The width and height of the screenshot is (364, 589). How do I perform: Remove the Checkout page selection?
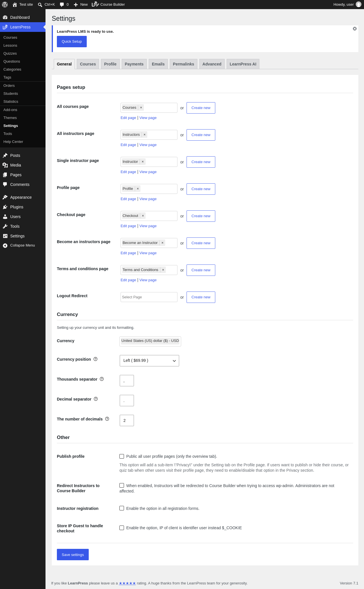tap(143, 216)
